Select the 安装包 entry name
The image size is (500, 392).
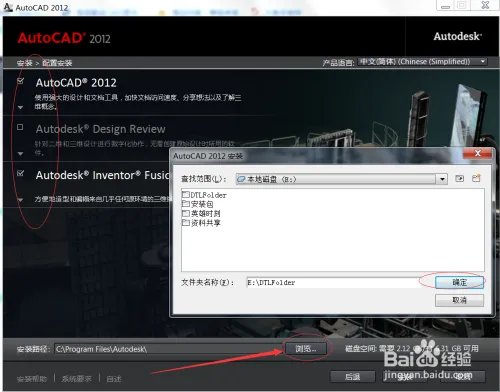click(x=202, y=204)
